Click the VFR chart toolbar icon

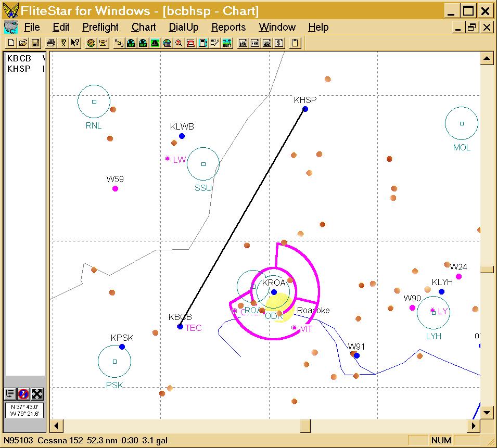coord(143,43)
